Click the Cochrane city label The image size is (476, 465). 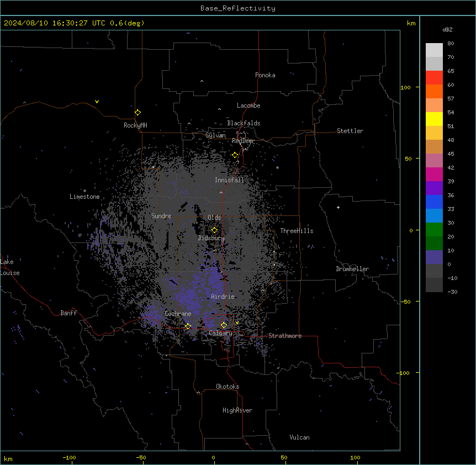(x=178, y=314)
